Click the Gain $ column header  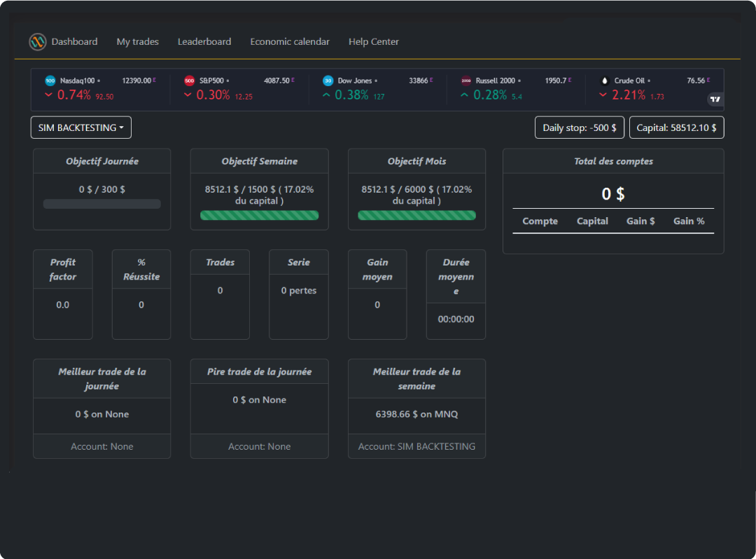[640, 221]
